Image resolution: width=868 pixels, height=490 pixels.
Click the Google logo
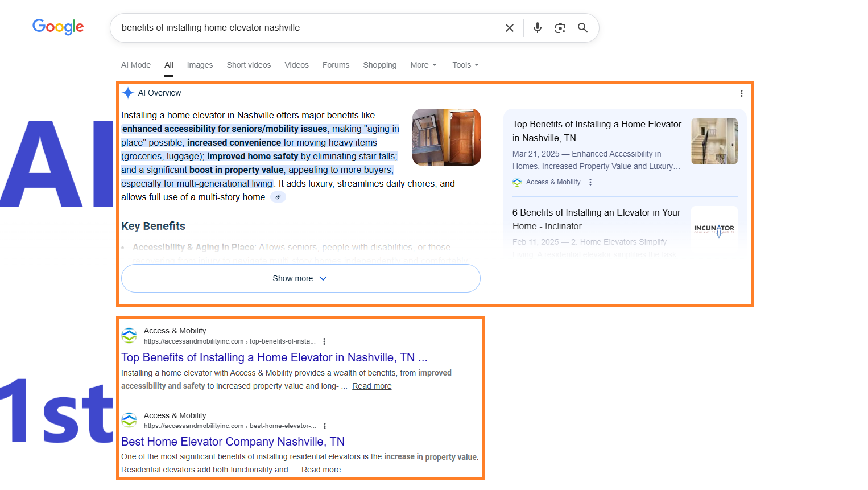[58, 27]
